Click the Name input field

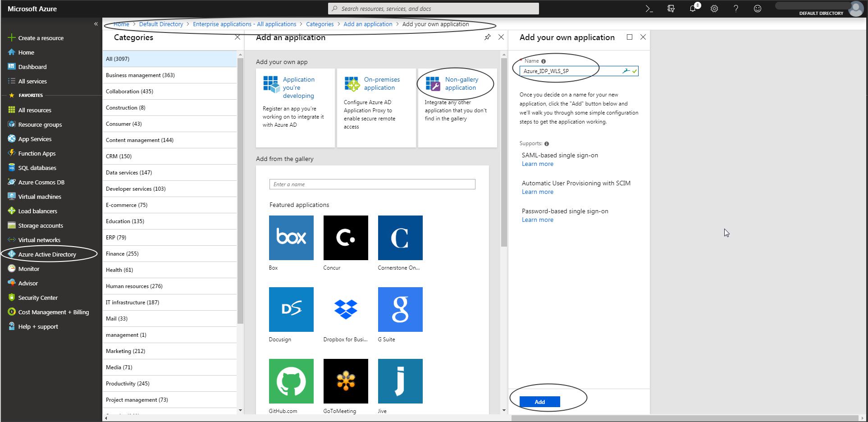(x=570, y=71)
